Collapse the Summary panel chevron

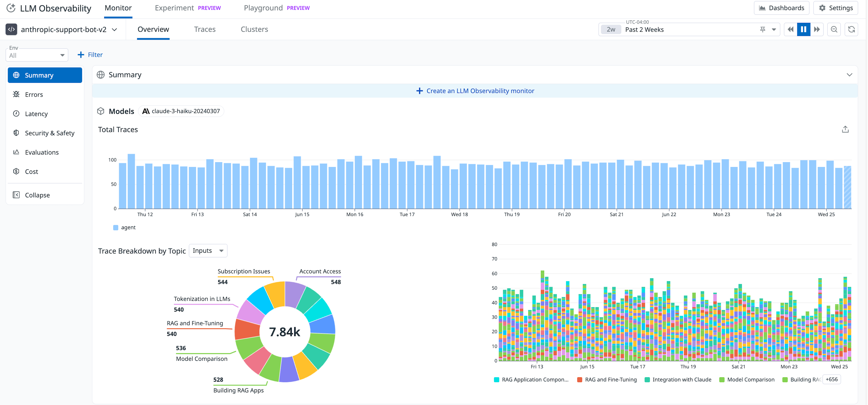(x=849, y=74)
